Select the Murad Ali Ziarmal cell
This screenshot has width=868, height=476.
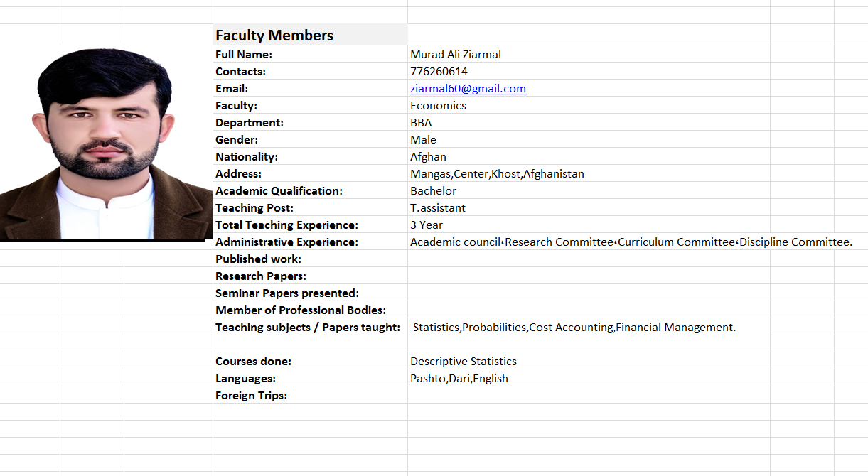589,54
